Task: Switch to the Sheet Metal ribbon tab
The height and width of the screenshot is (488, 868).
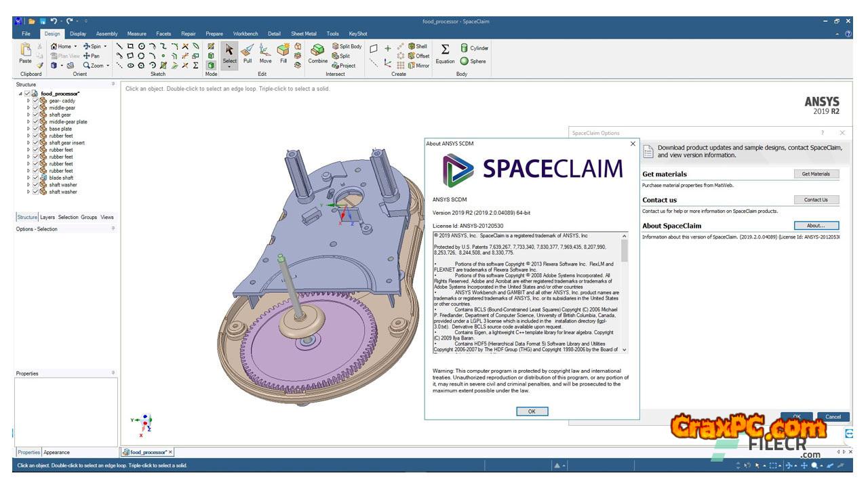Action: tap(303, 33)
